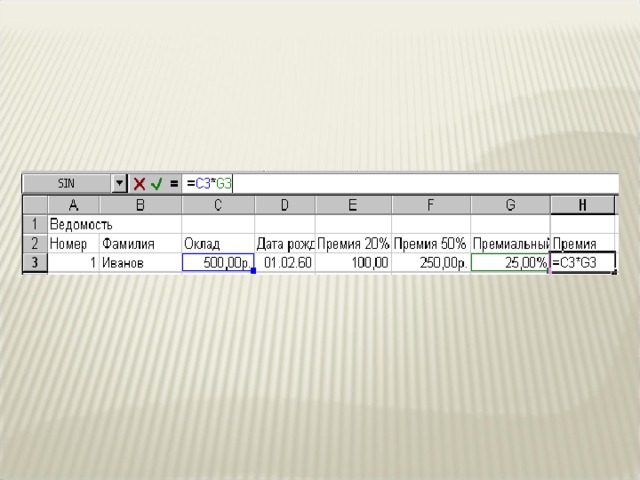The height and width of the screenshot is (480, 640).
Task: Select row 3 header
Action: click(35, 262)
